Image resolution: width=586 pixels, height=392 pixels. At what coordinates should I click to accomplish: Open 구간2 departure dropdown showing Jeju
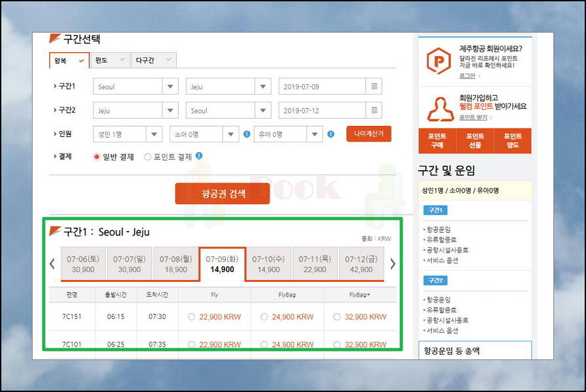click(x=136, y=111)
